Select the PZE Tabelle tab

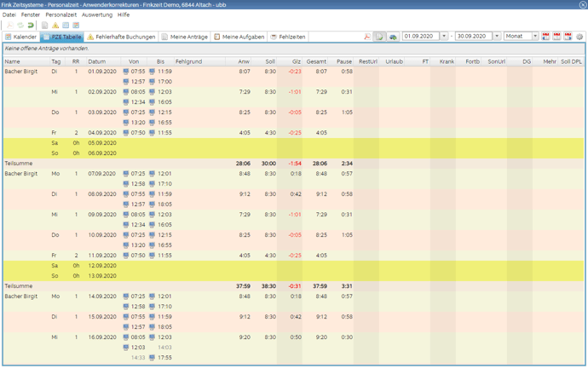(x=62, y=37)
